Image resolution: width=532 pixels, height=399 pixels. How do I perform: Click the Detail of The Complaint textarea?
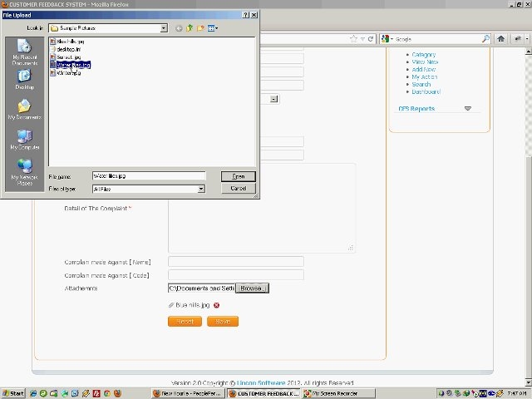click(262, 209)
